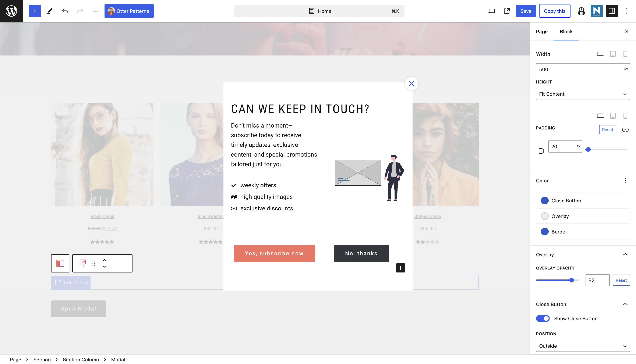Collapse the Overlay panel section

click(x=625, y=254)
